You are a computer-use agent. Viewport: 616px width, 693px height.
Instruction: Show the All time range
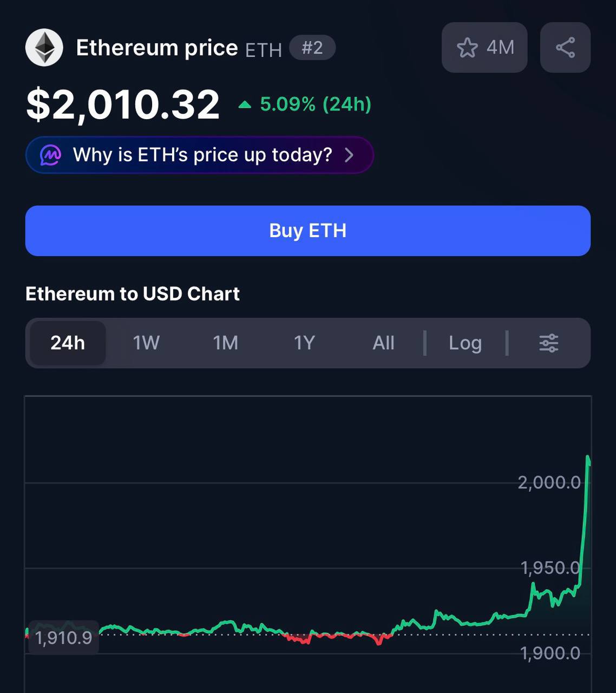(x=383, y=343)
